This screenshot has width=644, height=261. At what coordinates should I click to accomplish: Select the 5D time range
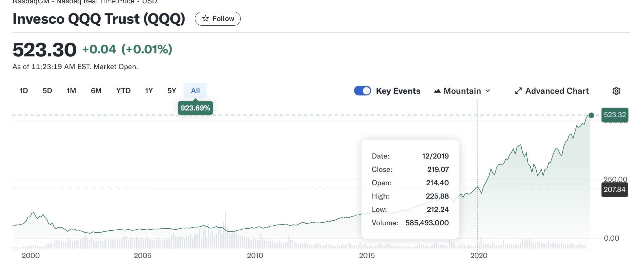tap(47, 91)
